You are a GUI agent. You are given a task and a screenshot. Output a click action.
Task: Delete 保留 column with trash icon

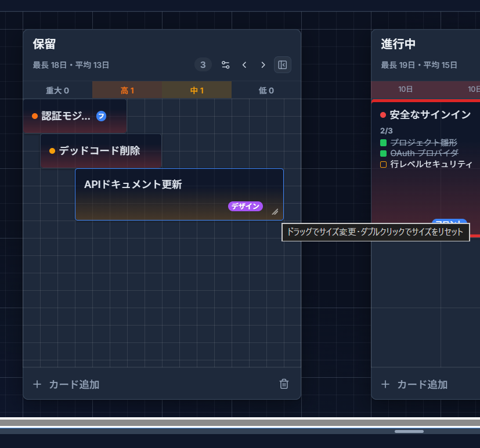284,384
